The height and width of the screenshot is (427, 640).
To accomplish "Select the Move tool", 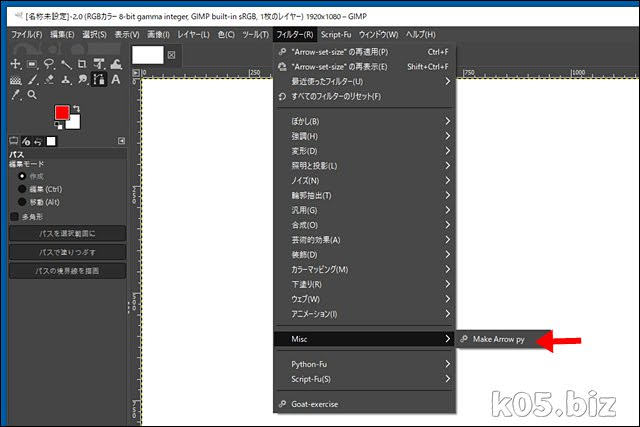I will [16, 64].
